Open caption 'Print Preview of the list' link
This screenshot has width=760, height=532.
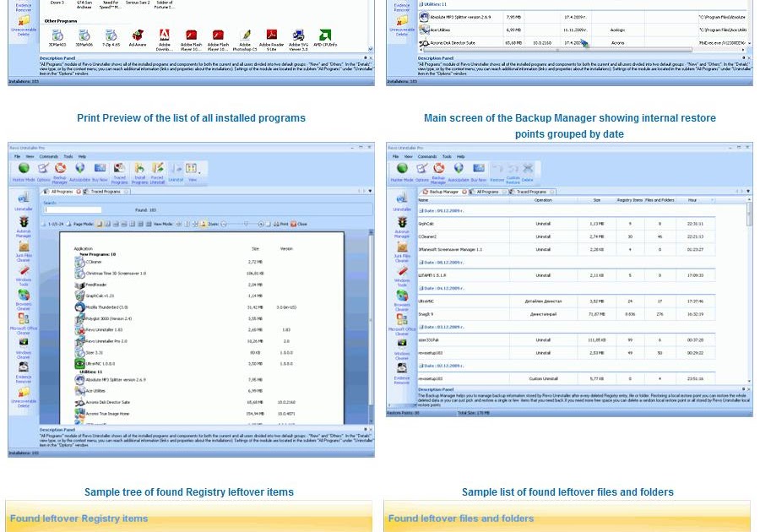(191, 117)
